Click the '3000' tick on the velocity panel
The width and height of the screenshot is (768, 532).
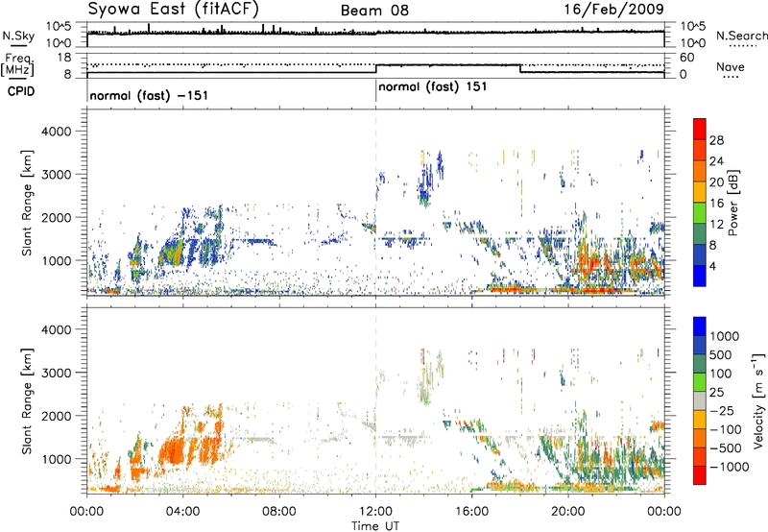coord(56,373)
